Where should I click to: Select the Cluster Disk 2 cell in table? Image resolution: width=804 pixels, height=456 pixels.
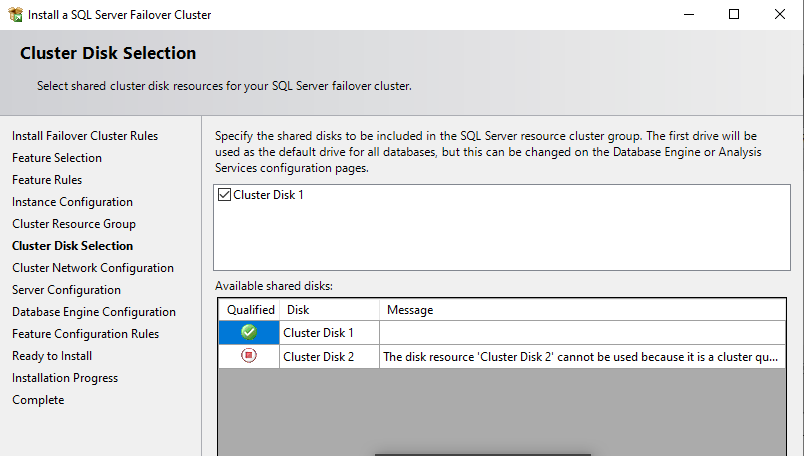329,356
